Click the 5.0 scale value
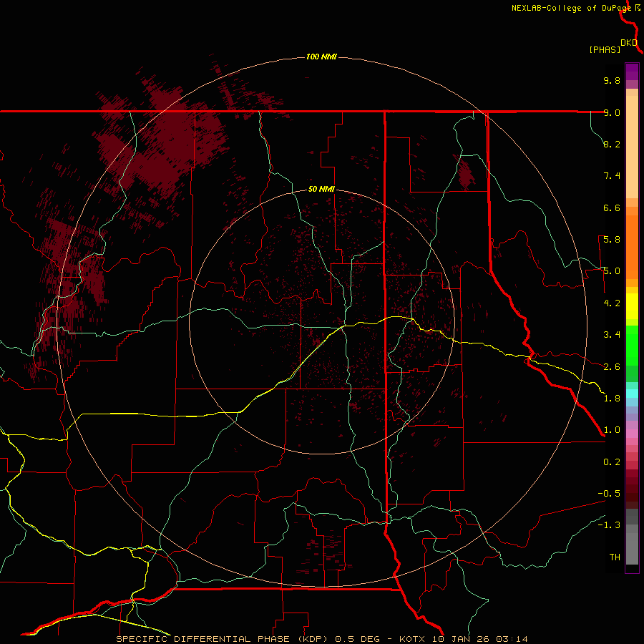The image size is (644, 644). (x=612, y=271)
